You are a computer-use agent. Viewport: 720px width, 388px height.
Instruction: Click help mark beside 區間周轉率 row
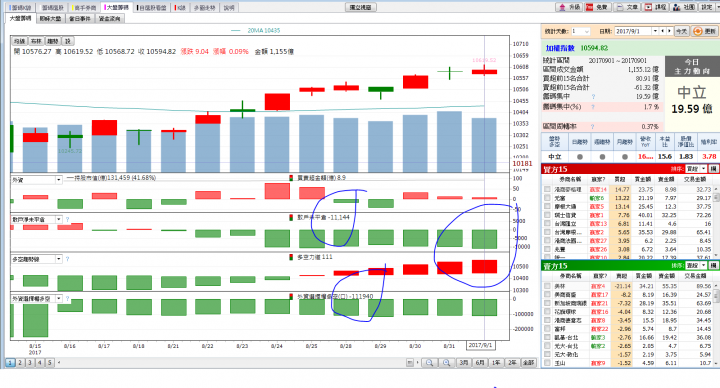593,127
